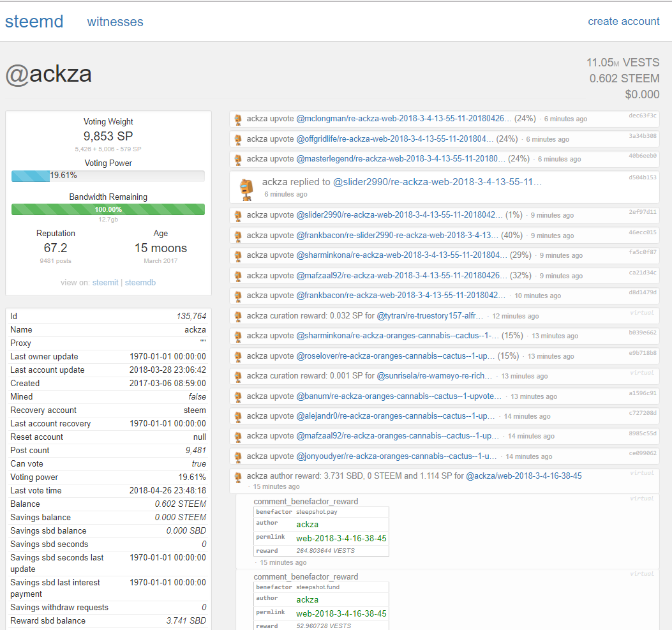Open @frankbacon/re-slider2990 comment link
This screenshot has height=630, width=672.
398,236
